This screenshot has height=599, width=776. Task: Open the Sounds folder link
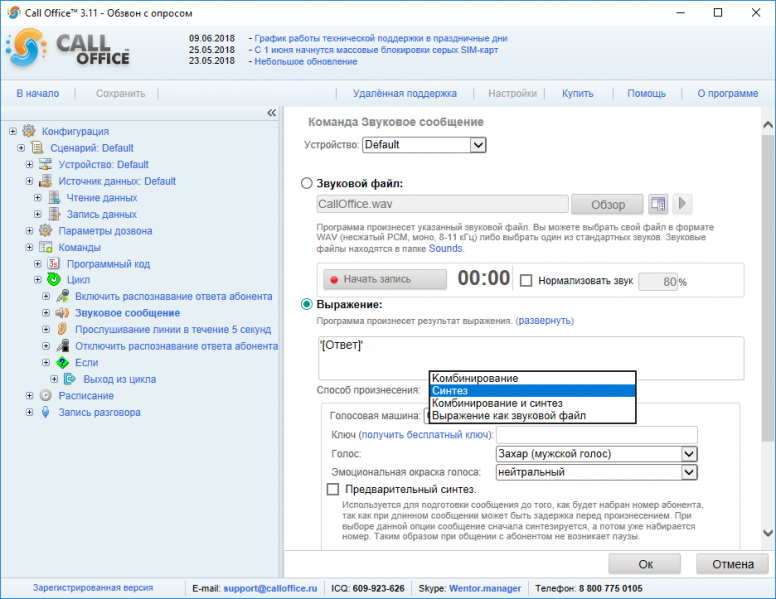coord(445,249)
